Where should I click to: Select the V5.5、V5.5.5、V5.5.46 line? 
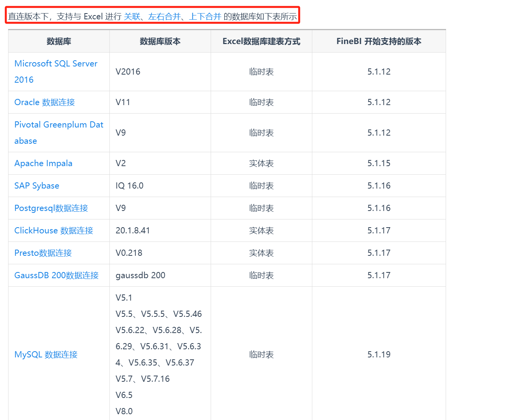[x=158, y=314]
